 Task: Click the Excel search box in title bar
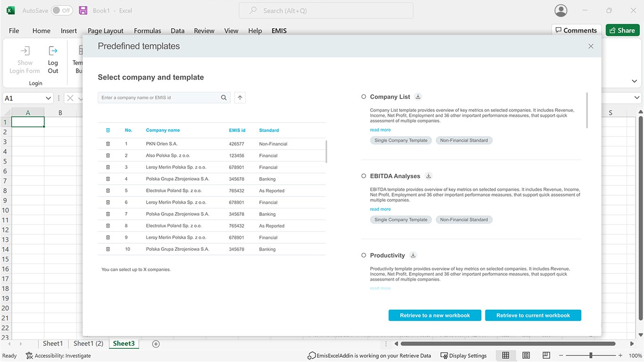coord(326,10)
